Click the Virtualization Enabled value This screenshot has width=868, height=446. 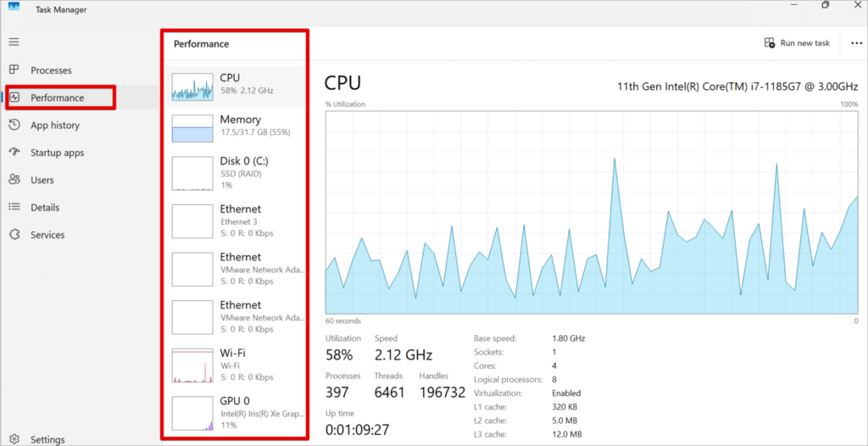pos(566,393)
